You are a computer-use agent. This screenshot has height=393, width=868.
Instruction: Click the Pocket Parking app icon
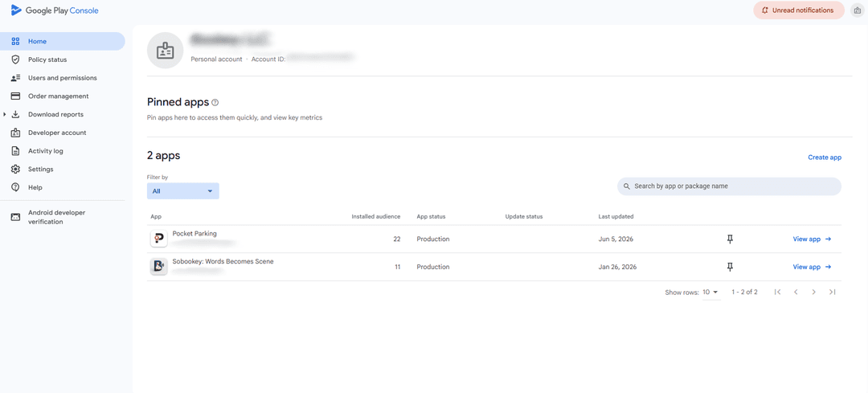[159, 239]
